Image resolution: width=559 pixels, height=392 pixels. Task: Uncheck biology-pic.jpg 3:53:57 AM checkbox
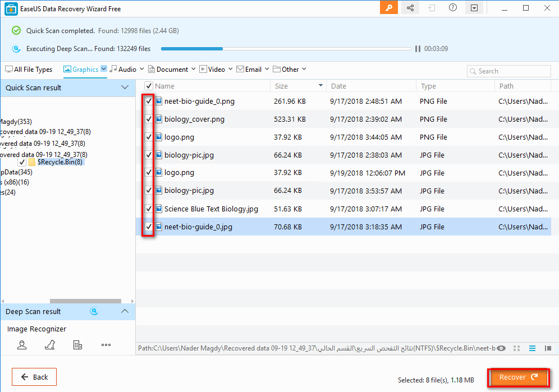[x=148, y=190]
